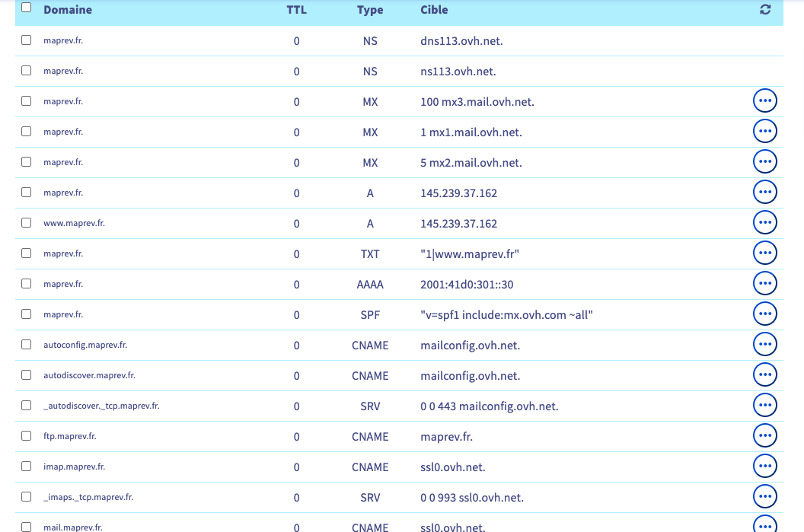Click the Domaine column header
This screenshot has height=532, width=804.
coord(68,10)
